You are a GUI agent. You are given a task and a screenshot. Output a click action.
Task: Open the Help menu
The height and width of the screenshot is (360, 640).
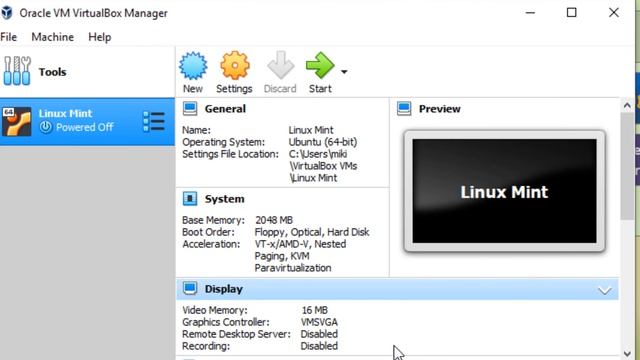(x=100, y=37)
